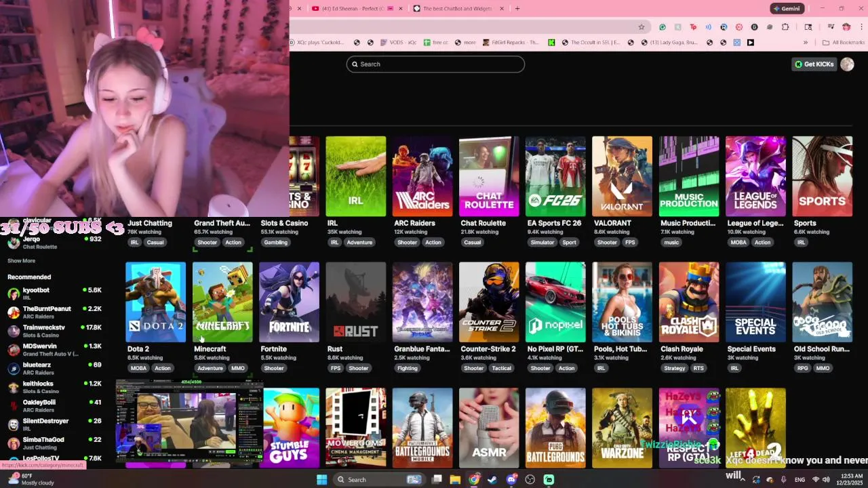Switch to The best ChatBot and Widgets tab

pyautogui.click(x=458, y=9)
